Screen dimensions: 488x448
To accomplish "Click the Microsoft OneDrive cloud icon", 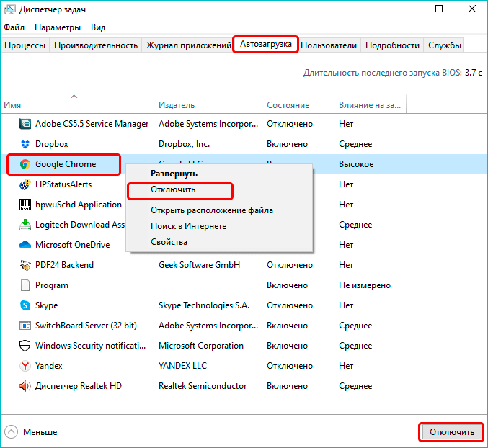I will [x=25, y=245].
